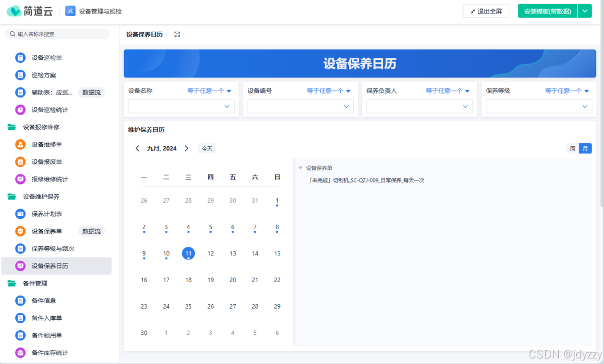
Task: Click 安装模板(带数据) button
Action: 548,11
